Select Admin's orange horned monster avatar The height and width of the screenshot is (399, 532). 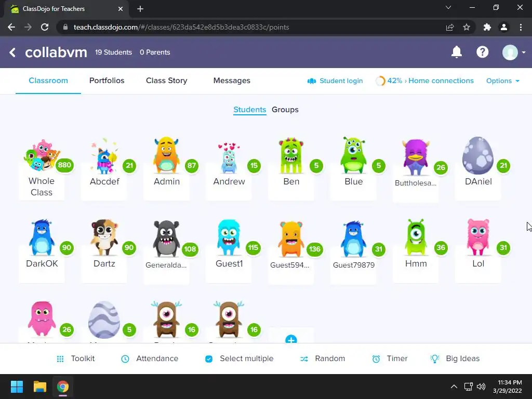pyautogui.click(x=166, y=155)
